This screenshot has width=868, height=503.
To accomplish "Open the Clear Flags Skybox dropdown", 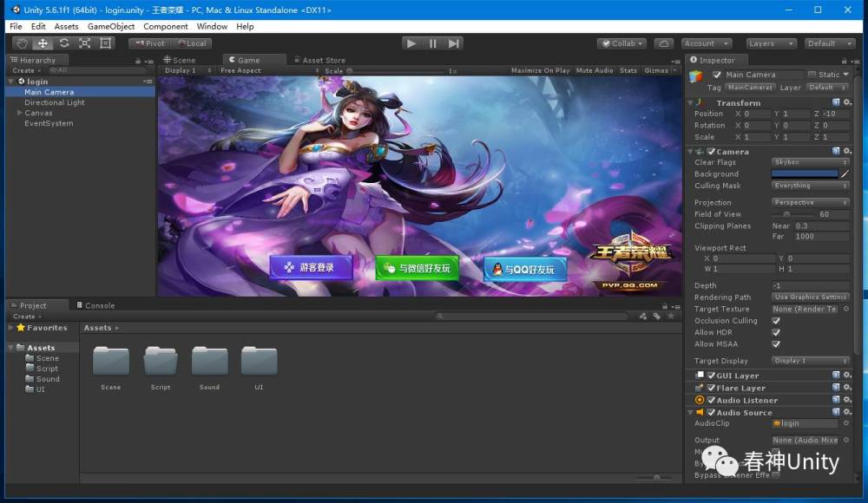I will (x=810, y=162).
